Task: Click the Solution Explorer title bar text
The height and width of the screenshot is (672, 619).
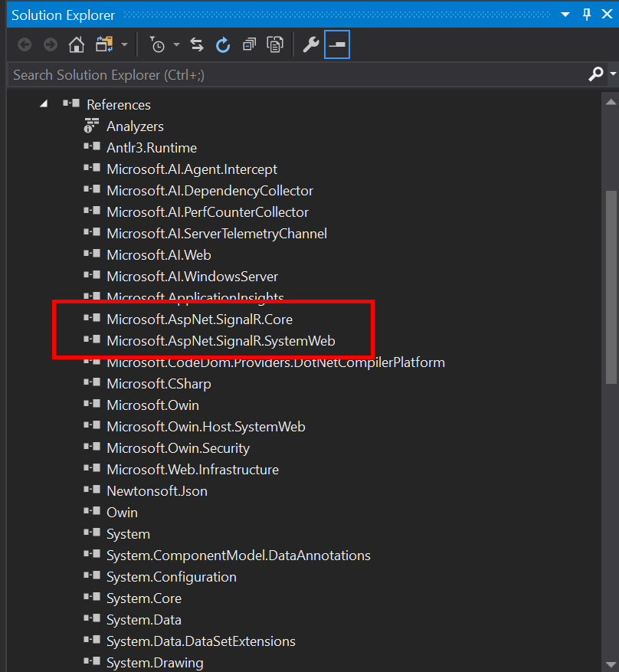Action: coord(63,15)
